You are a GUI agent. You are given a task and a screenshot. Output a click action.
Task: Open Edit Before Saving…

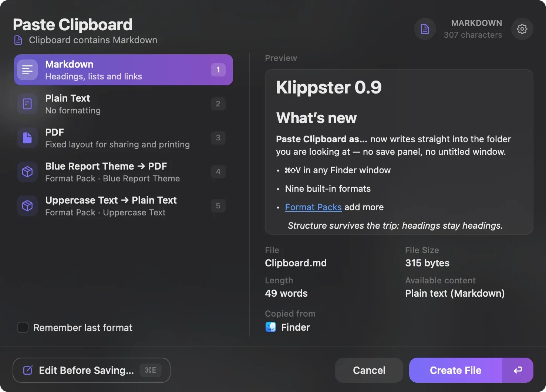point(91,370)
